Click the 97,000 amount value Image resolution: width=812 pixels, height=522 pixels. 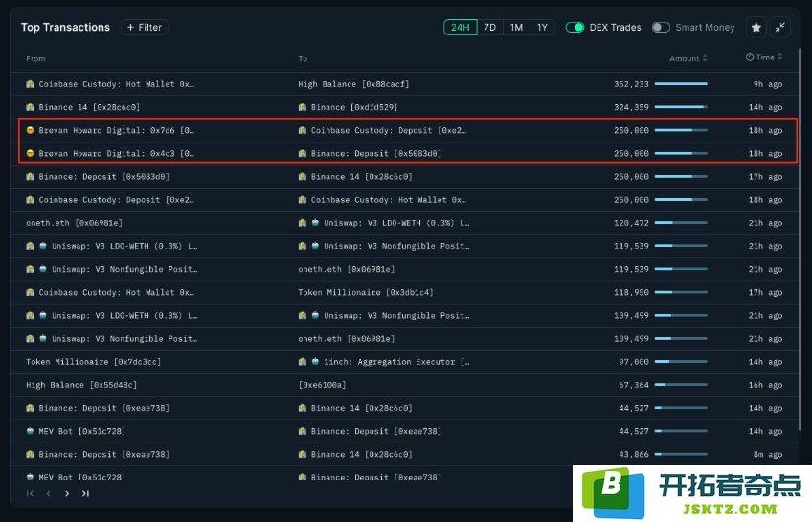click(x=634, y=362)
